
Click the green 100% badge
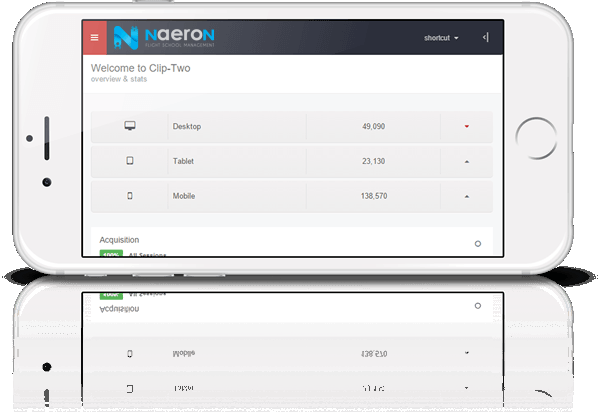click(x=111, y=253)
